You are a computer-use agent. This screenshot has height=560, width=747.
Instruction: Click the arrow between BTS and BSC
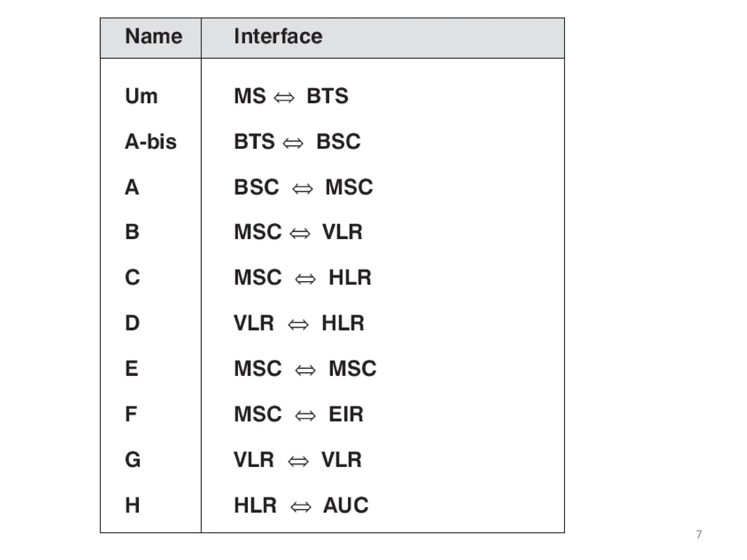point(293,143)
